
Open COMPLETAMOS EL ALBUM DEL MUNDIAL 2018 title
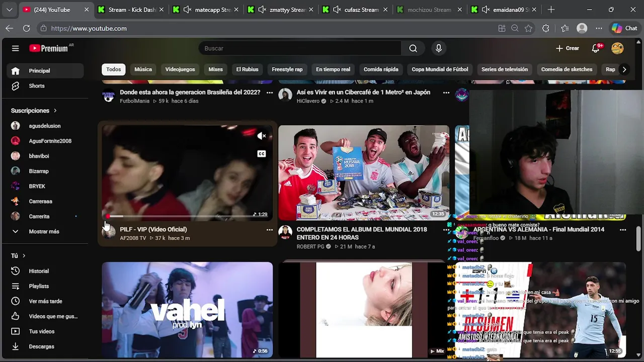(362, 233)
